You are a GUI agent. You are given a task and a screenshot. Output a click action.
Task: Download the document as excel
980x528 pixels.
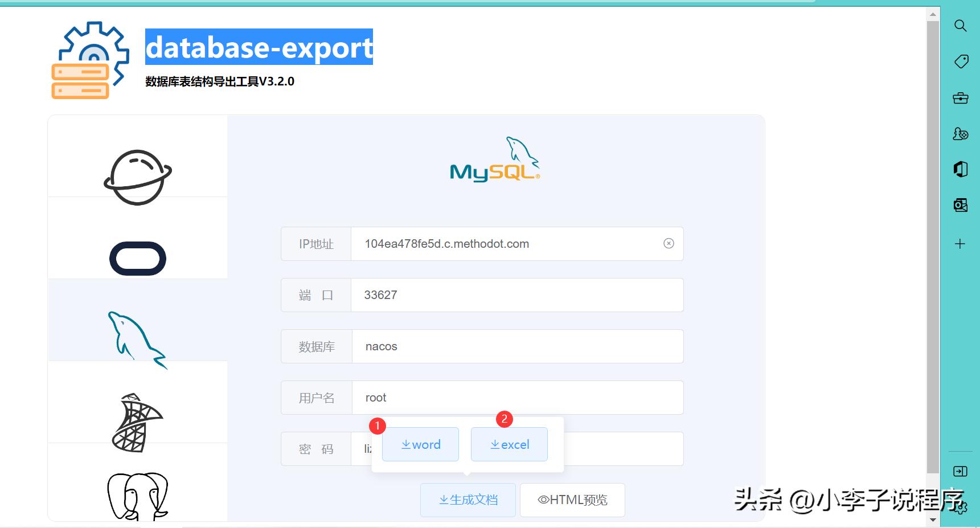[x=509, y=444]
